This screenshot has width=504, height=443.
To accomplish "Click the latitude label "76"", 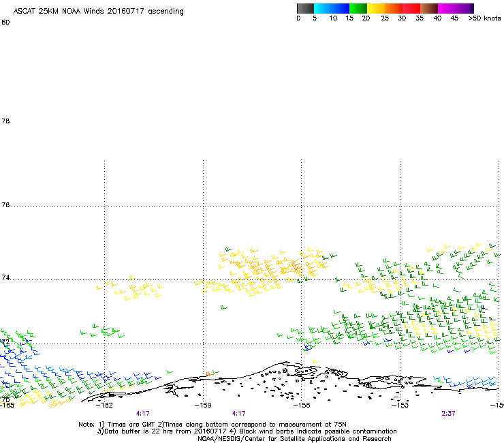I will pyautogui.click(x=5, y=205).
